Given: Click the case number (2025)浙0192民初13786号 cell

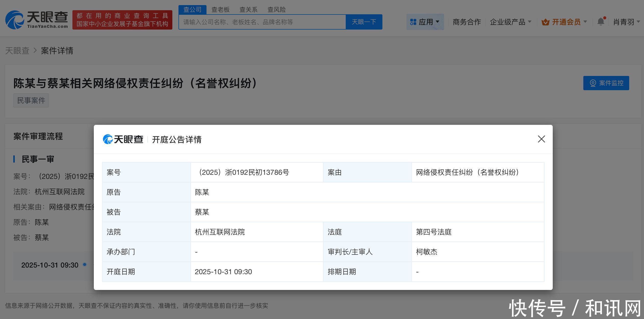Looking at the screenshot, I should tap(257, 172).
